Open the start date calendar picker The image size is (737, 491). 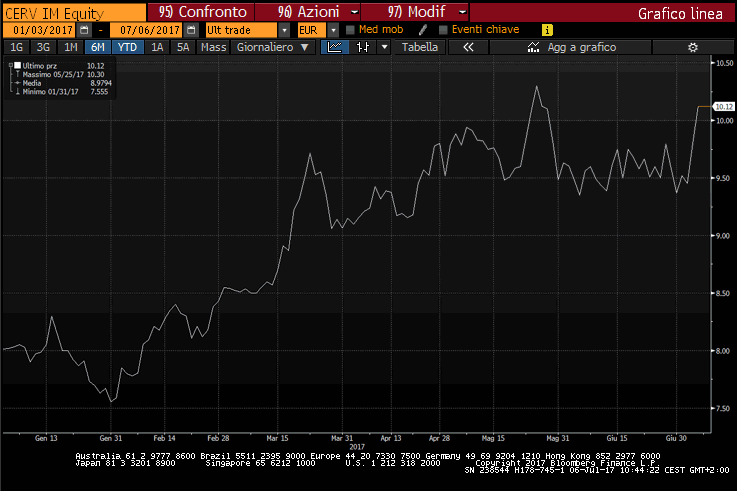tap(84, 30)
